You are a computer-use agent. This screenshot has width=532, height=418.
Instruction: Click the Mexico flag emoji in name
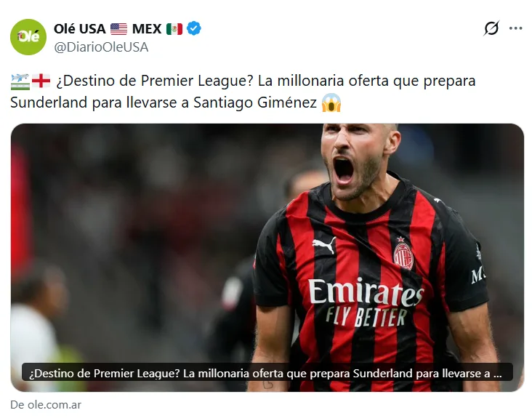pos(174,29)
